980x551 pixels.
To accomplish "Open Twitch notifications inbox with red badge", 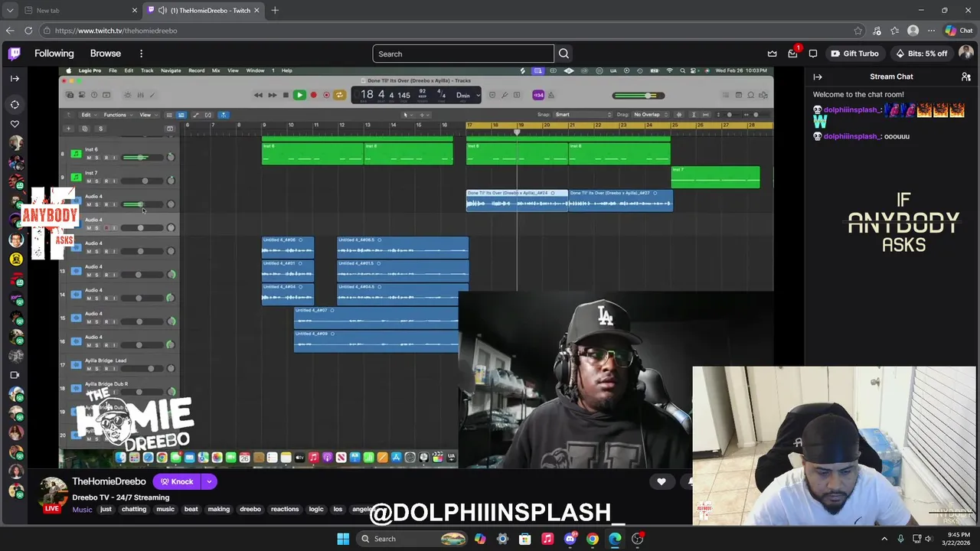I will [x=793, y=54].
